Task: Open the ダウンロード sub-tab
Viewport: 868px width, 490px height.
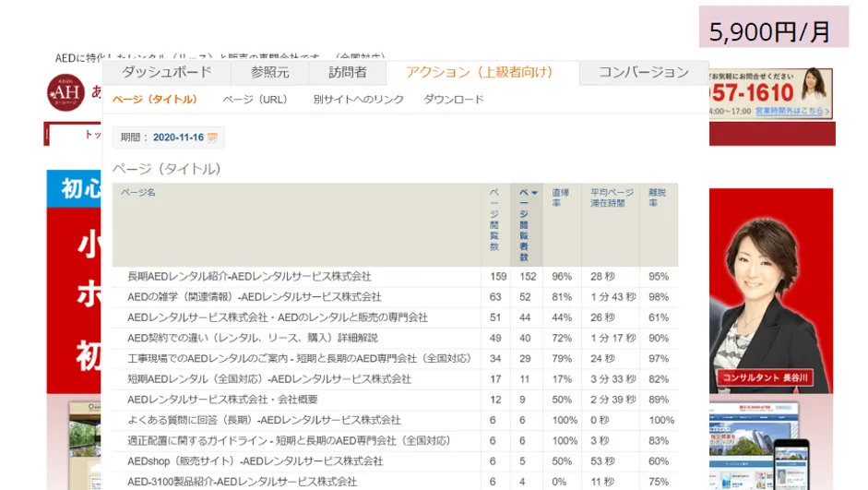Action: point(454,100)
